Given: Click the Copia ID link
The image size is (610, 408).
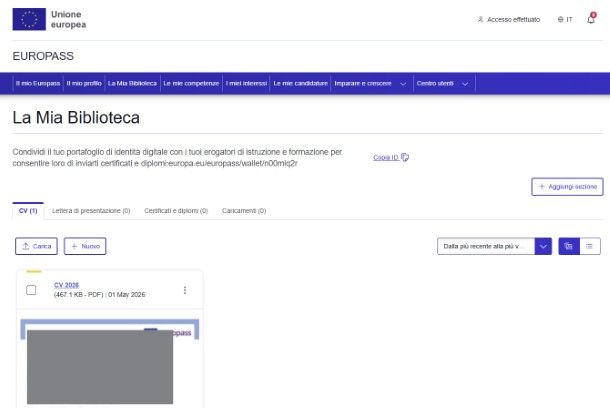Looking at the screenshot, I should (x=386, y=158).
